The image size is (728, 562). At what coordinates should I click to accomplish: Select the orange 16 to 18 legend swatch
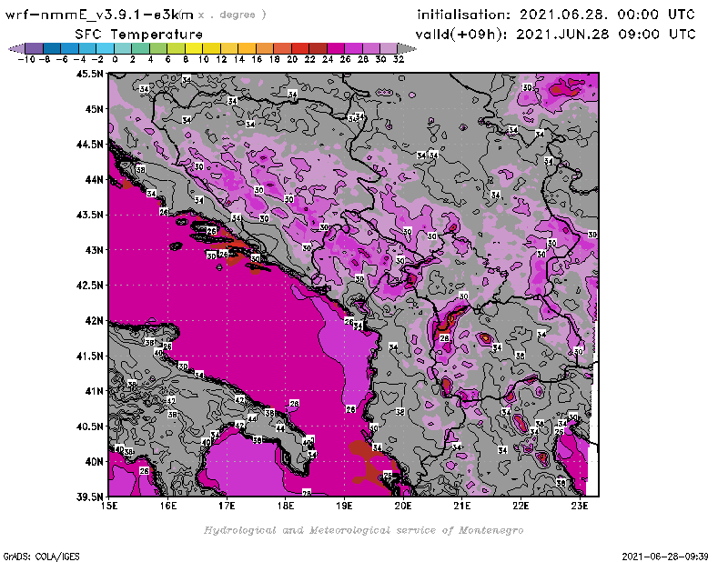(x=265, y=49)
